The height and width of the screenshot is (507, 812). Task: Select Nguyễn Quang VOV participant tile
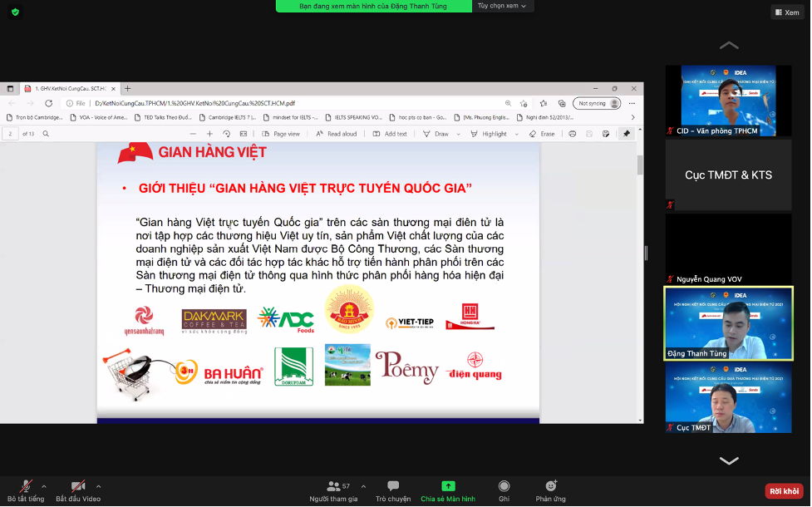click(x=729, y=249)
